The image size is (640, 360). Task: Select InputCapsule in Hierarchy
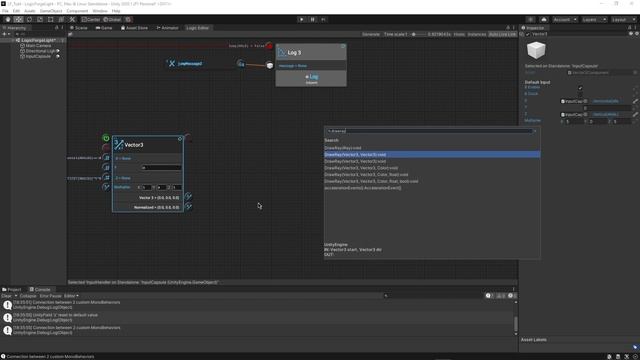pos(38,56)
